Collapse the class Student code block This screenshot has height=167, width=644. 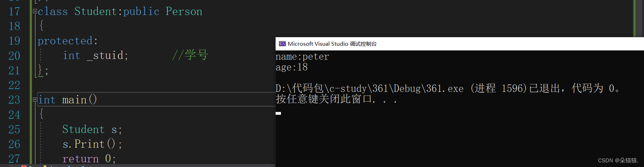pos(35,11)
